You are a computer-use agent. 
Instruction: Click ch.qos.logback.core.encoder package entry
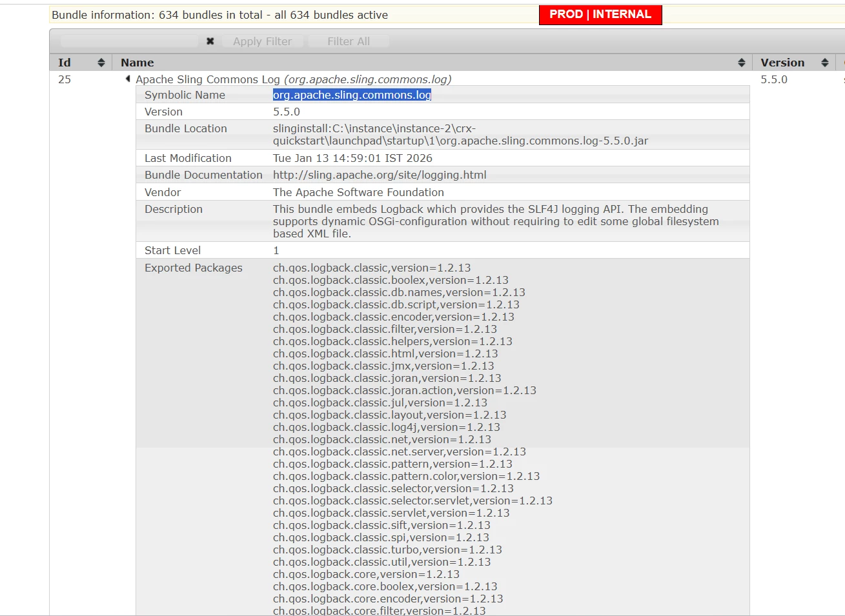pyautogui.click(x=388, y=599)
